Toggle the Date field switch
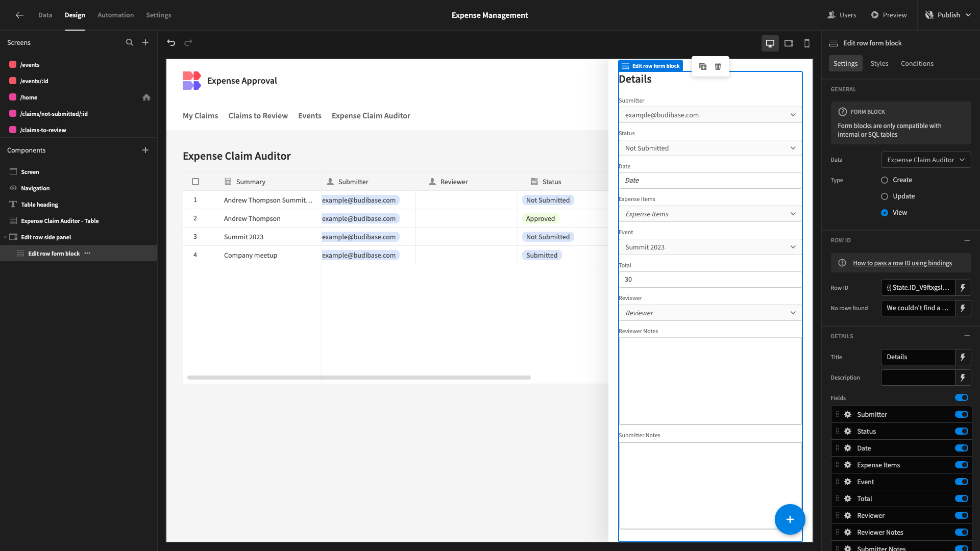980x551 pixels. (962, 448)
